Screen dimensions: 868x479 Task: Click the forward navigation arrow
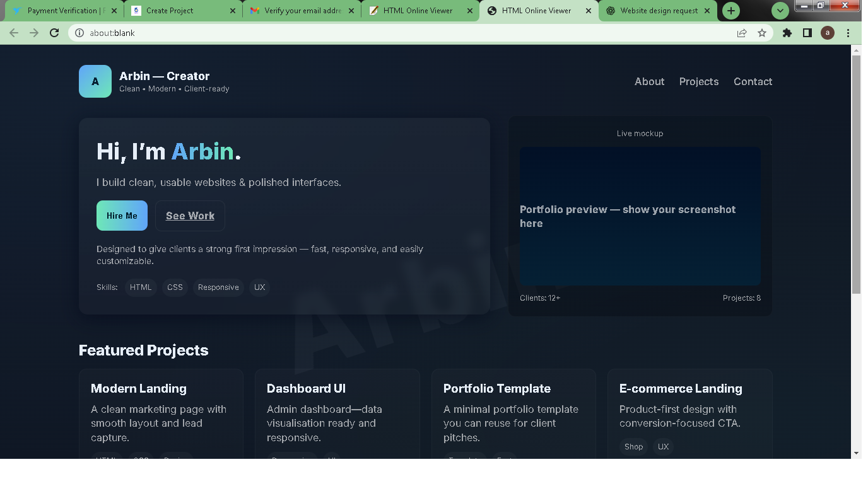tap(33, 33)
